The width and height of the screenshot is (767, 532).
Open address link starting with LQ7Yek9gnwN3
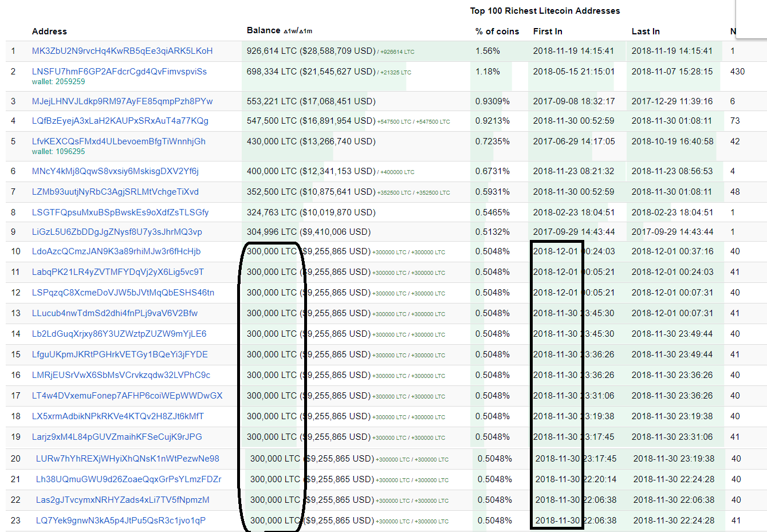click(121, 521)
